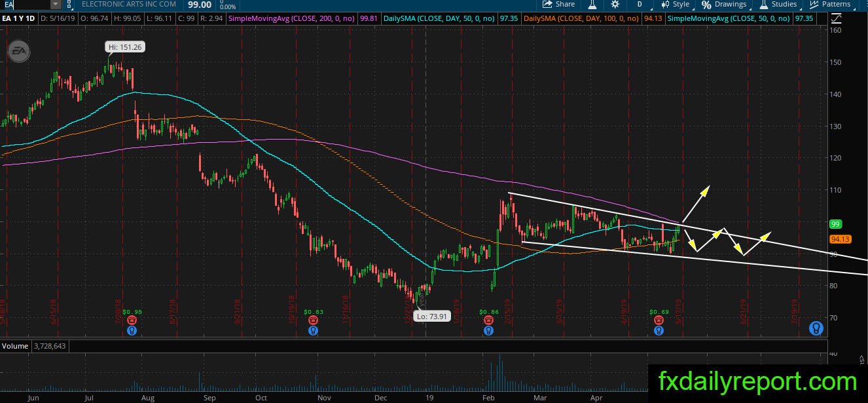Click the October $0.83 earnings phone icon
This screenshot has width=868, height=403.
(314, 320)
